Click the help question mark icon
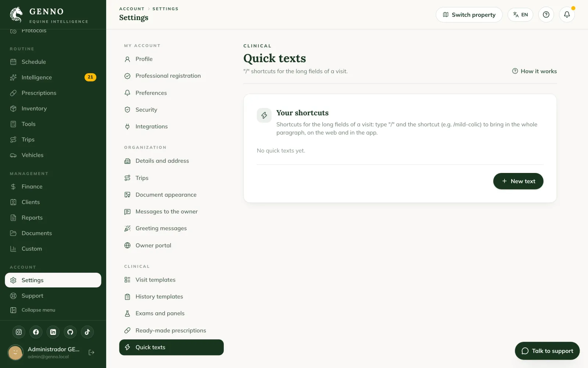The height and width of the screenshot is (368, 588). click(x=546, y=15)
